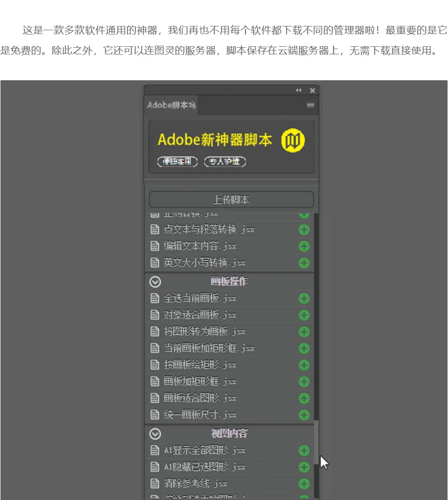Collapse the script panel with double-arrow icon
The image size is (448, 500).
coord(298,91)
